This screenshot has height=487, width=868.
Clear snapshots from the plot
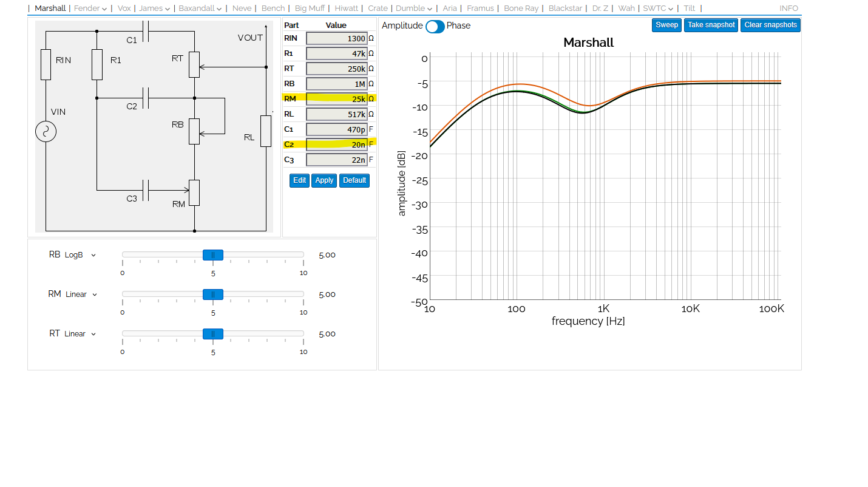tap(770, 25)
